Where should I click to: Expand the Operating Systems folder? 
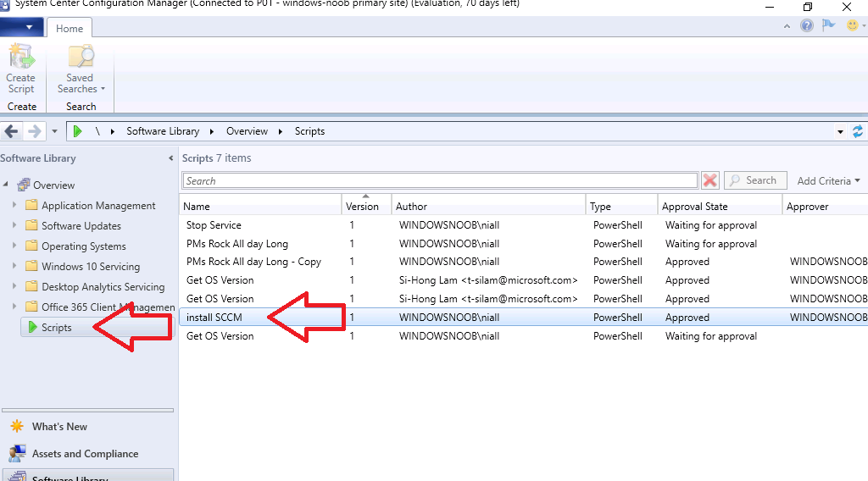(x=14, y=246)
